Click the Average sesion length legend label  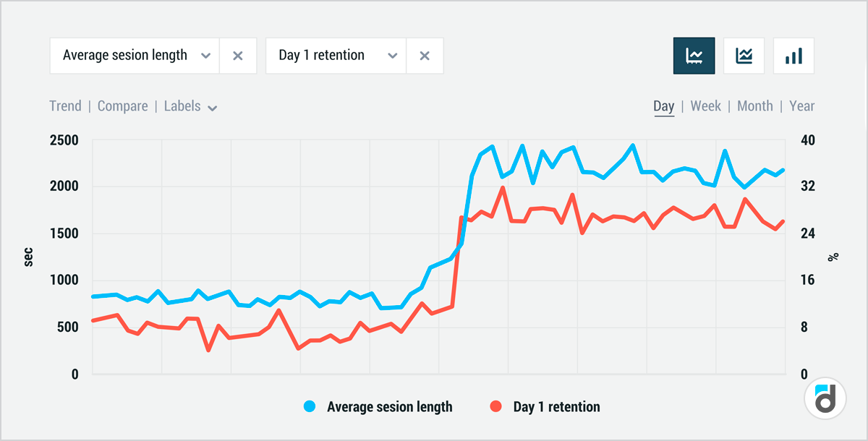(389, 407)
